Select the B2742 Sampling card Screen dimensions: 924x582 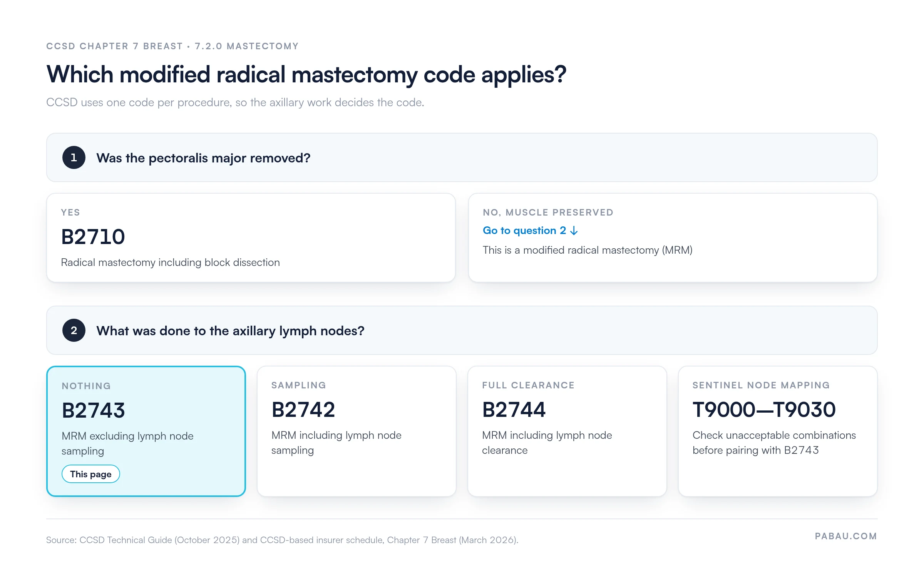(357, 431)
